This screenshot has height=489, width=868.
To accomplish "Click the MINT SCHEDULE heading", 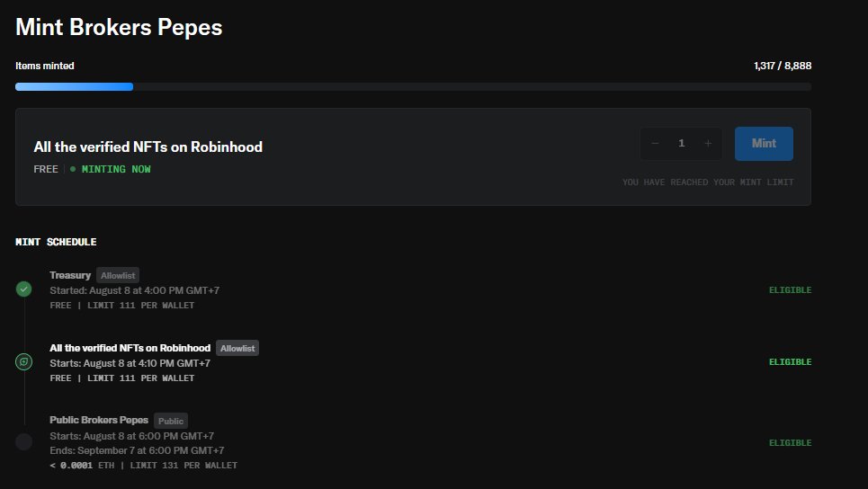I will 56,243.
